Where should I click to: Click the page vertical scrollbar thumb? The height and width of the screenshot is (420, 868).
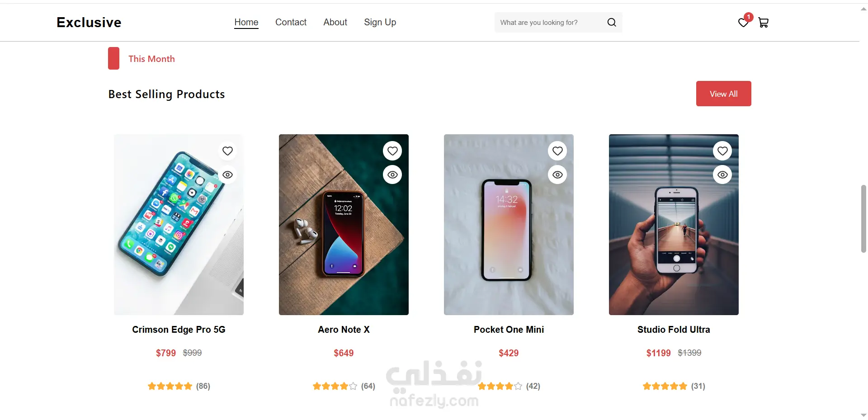click(863, 219)
